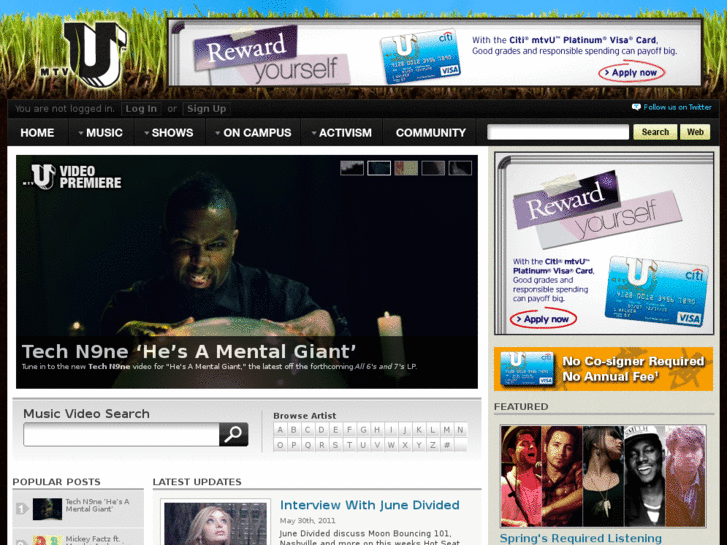727x545 pixels.
Task: Focus the site search field in the nav bar
Action: pyautogui.click(x=558, y=132)
